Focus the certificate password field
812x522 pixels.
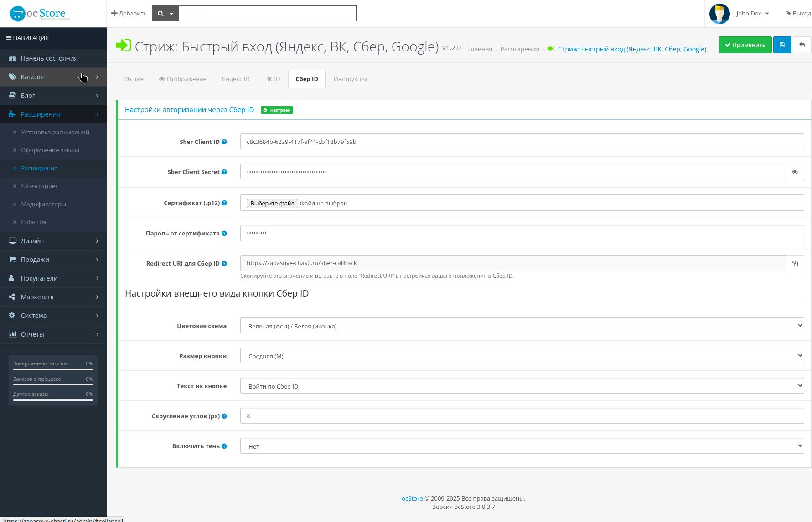click(x=522, y=233)
